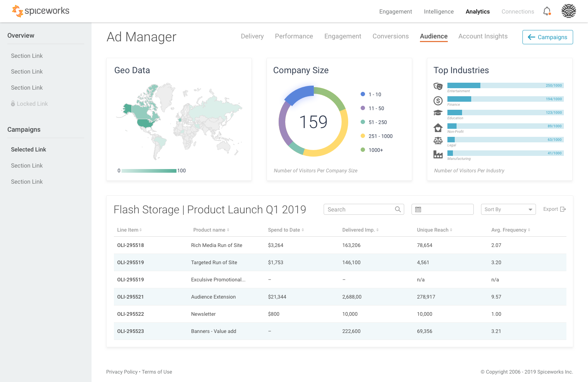Click the Exculsive Promotional... product name
The image size is (588, 382).
[x=218, y=280]
